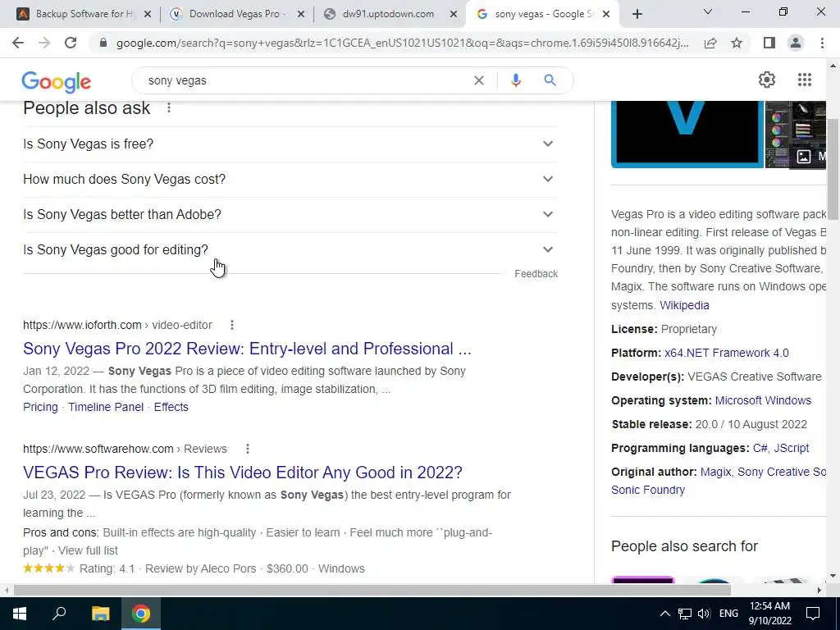
Task: Share this page using the share icon
Action: [710, 43]
